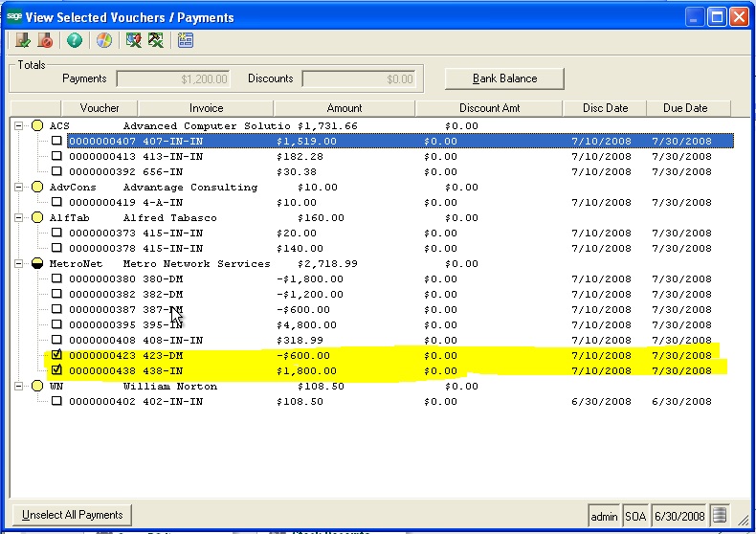Image resolution: width=756 pixels, height=534 pixels.
Task: Check the box for voucher 0000000407
Action: tap(56, 141)
